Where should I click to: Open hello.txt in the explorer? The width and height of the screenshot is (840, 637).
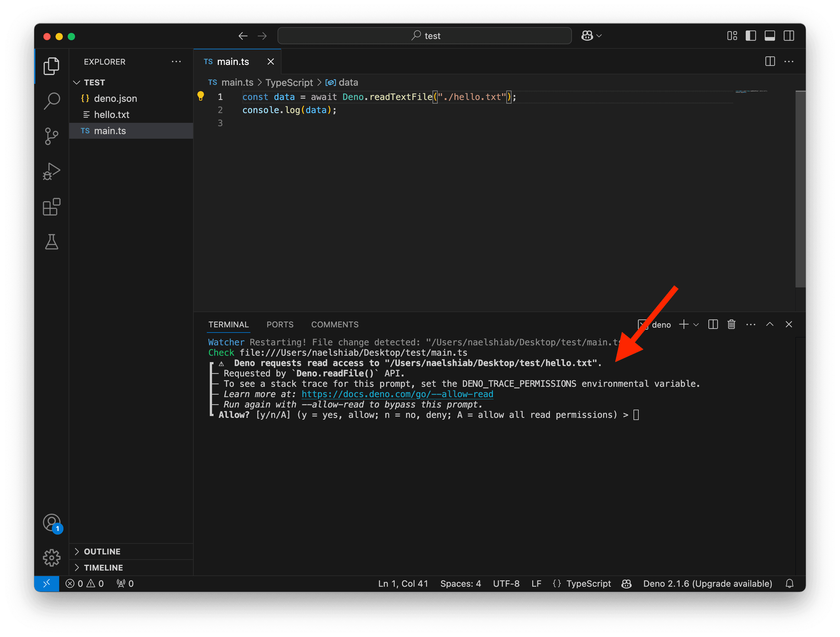tap(131, 115)
